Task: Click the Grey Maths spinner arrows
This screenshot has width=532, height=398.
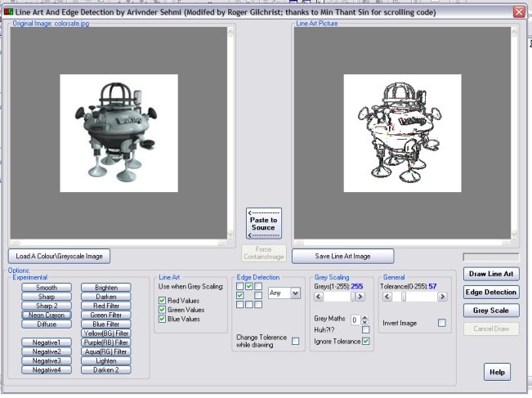Action: [x=365, y=320]
